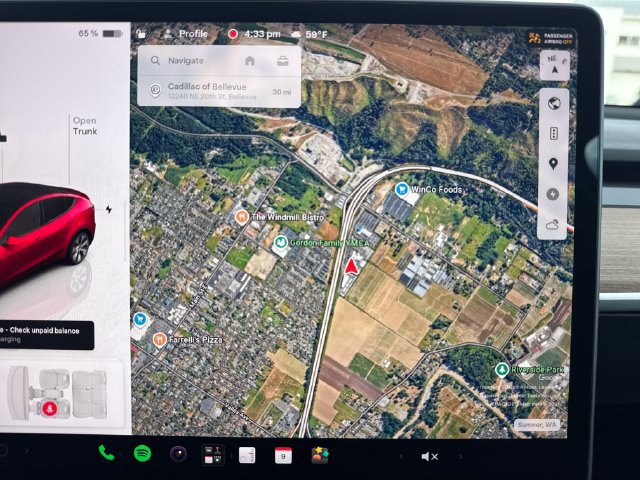This screenshot has width=640, height=480.
Task: Raise volume with the right arrow
Action: tap(460, 456)
